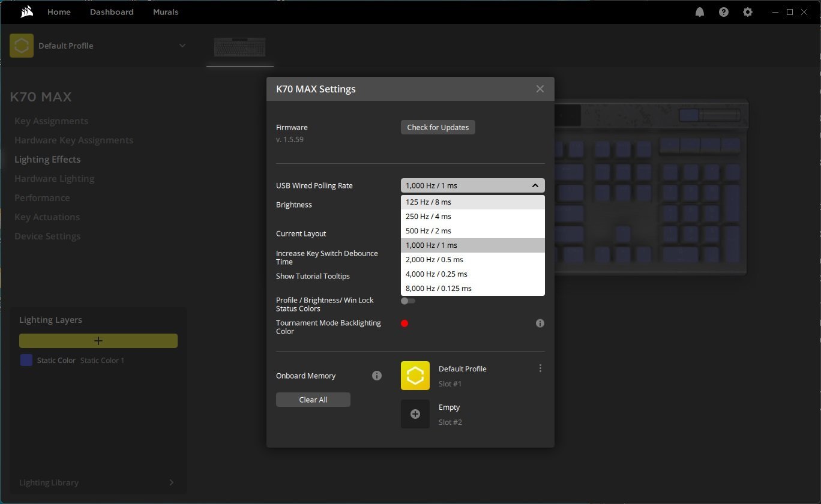Screen dimensions: 821x504
Task: Click the yellow Default Profile slot #1 icon
Action: point(415,376)
